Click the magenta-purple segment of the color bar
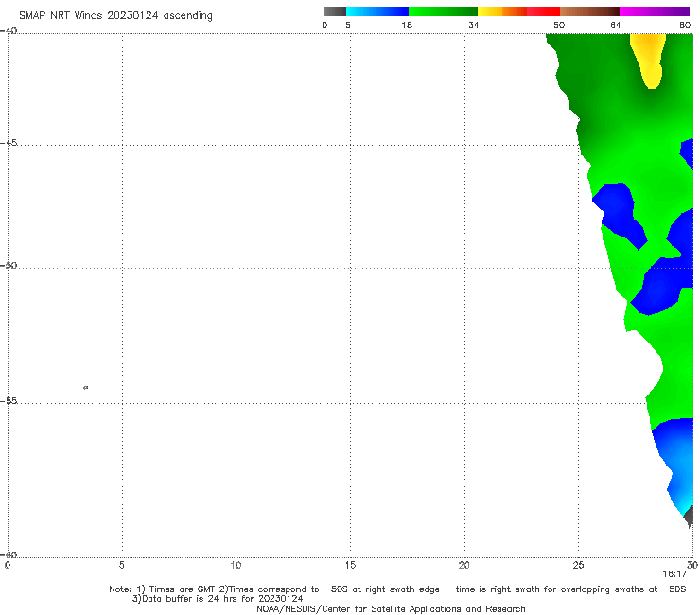Image resolution: width=700 pixels, height=615 pixels. coord(655,11)
